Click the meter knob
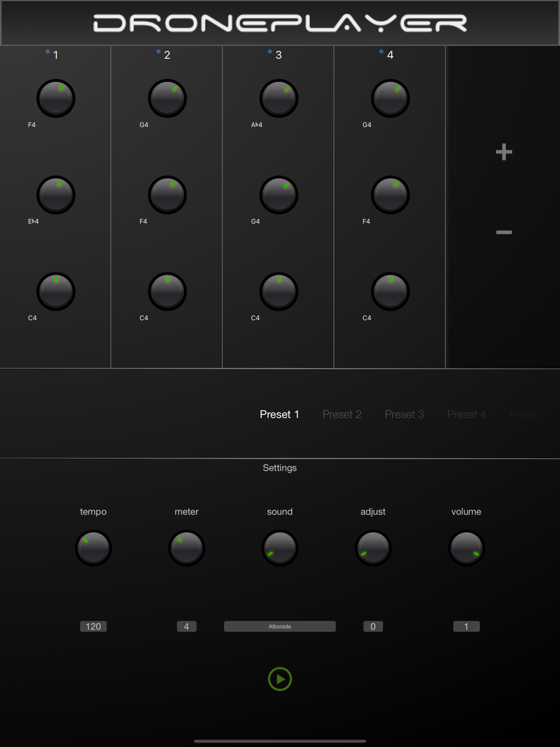560x747 pixels. [x=186, y=548]
